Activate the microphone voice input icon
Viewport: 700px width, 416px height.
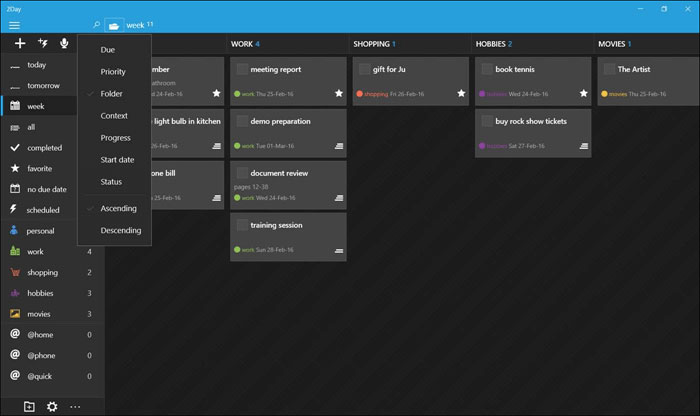point(64,43)
